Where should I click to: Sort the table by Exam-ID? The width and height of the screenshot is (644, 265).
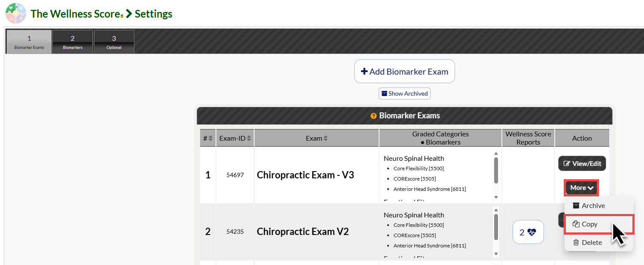(249, 138)
